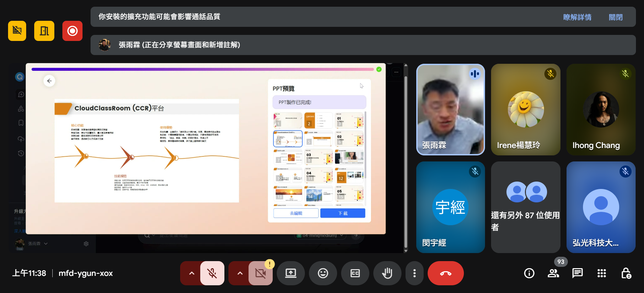
Task: Click the new chat icon in shared sidebar
Action: pyautogui.click(x=21, y=95)
